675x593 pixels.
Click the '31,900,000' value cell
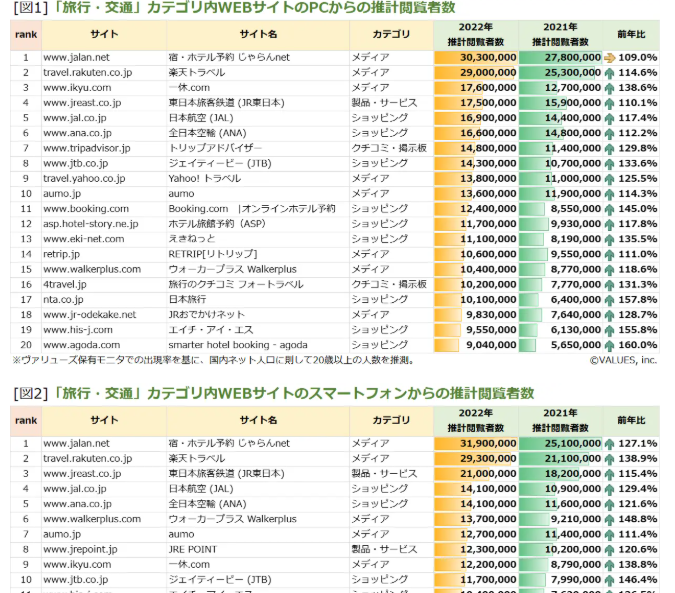click(x=476, y=444)
